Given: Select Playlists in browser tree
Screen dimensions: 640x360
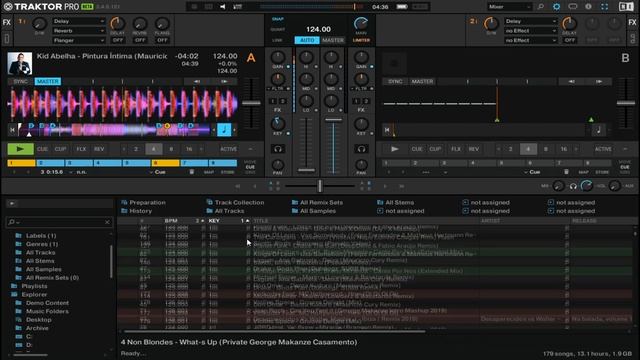Looking at the screenshot, I should click(34, 286).
